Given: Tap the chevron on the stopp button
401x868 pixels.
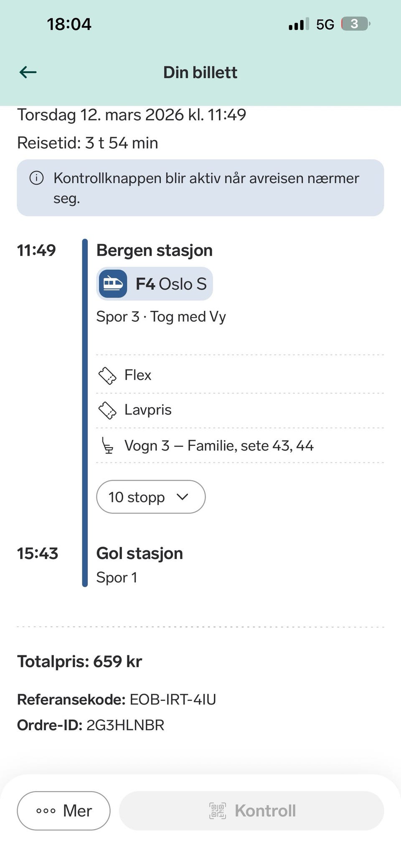Looking at the screenshot, I should (183, 497).
